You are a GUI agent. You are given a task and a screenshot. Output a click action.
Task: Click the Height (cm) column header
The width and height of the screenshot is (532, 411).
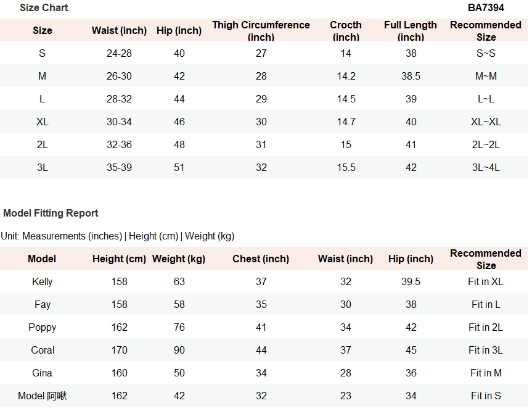coord(119,259)
